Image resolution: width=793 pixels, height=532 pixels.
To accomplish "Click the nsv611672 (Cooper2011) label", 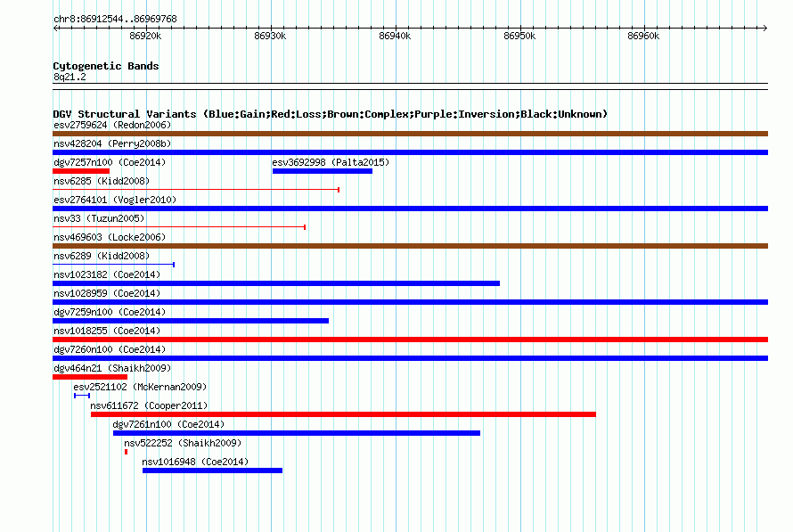I will point(149,405).
